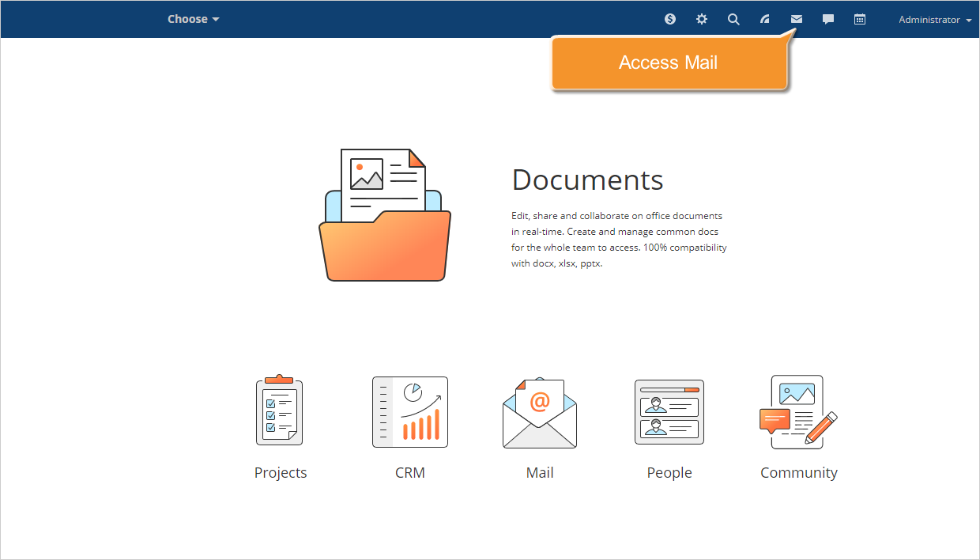
Task: Open the Documents heading link
Action: 587,180
